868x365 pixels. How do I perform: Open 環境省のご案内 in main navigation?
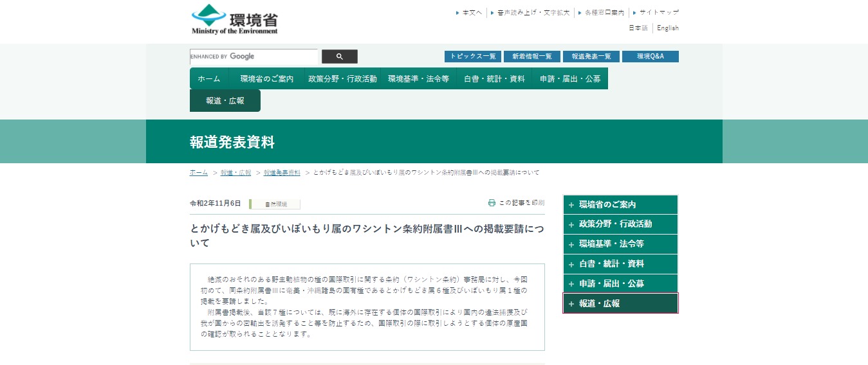267,78
